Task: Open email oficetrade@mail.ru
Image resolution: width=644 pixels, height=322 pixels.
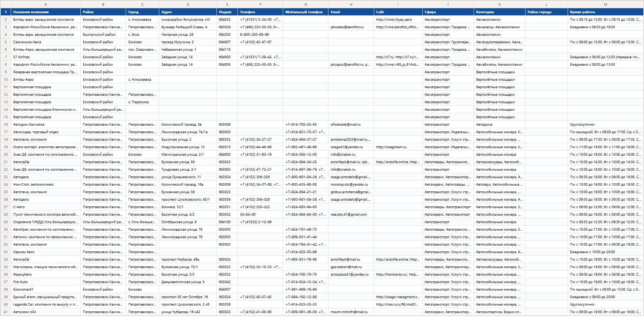Action: 351,125
